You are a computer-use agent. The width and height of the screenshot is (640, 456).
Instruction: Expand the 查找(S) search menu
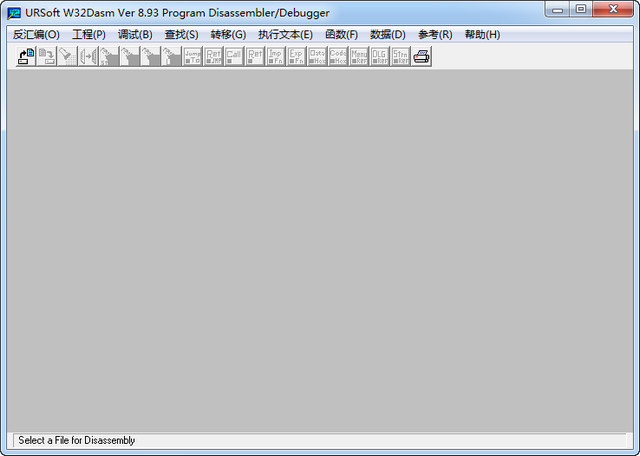[x=181, y=34]
